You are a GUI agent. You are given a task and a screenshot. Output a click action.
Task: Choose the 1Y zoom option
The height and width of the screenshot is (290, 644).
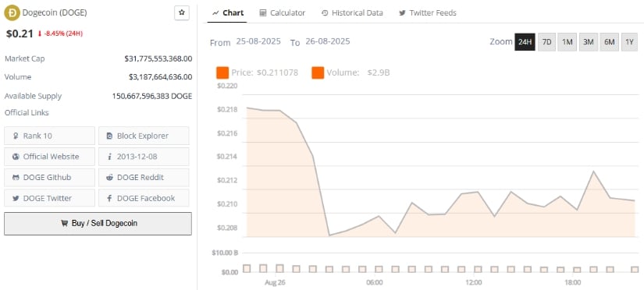629,42
